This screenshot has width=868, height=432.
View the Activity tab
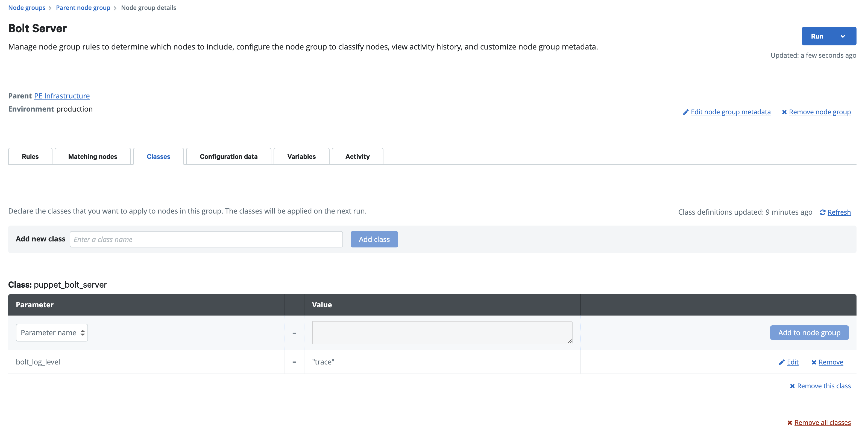pyautogui.click(x=357, y=156)
